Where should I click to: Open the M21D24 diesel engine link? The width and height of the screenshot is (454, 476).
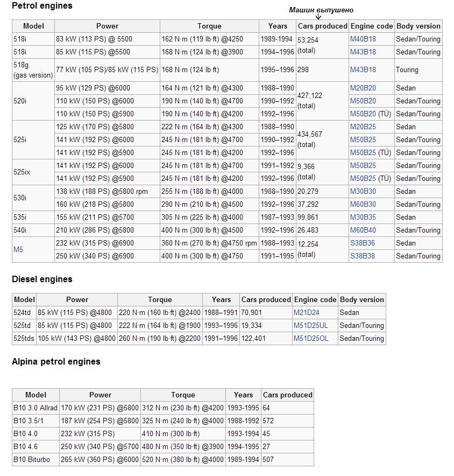pyautogui.click(x=306, y=313)
